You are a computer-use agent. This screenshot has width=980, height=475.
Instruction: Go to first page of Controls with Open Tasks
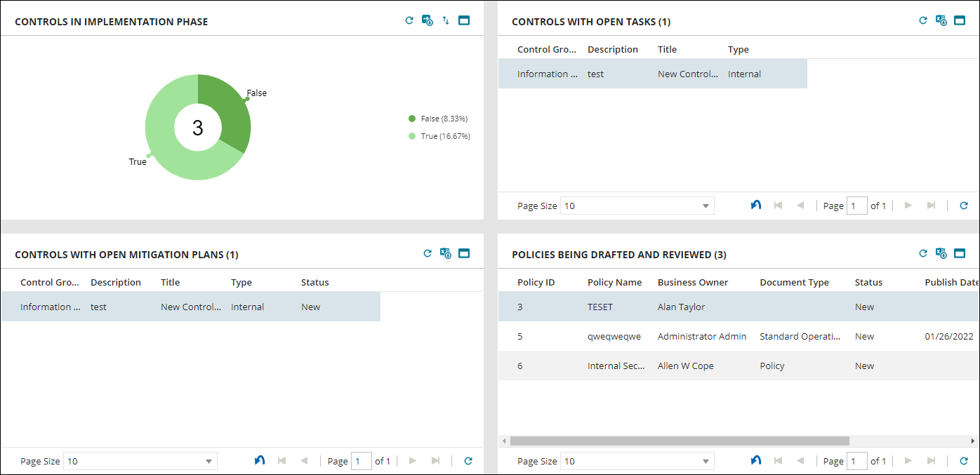coord(778,205)
